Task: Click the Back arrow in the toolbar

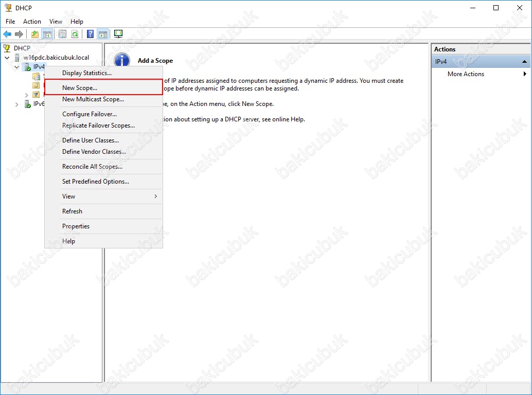Action: pos(7,34)
